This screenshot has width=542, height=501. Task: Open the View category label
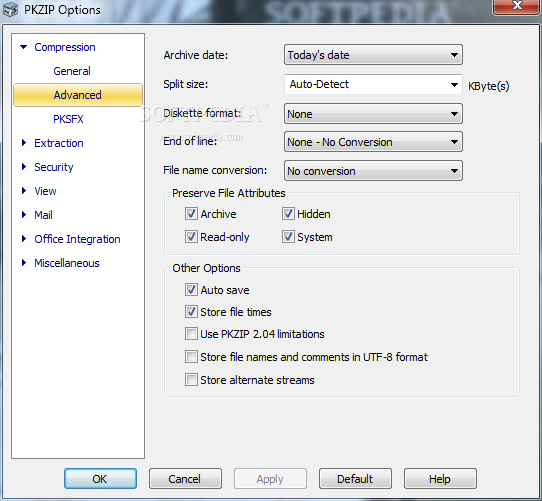pos(45,191)
